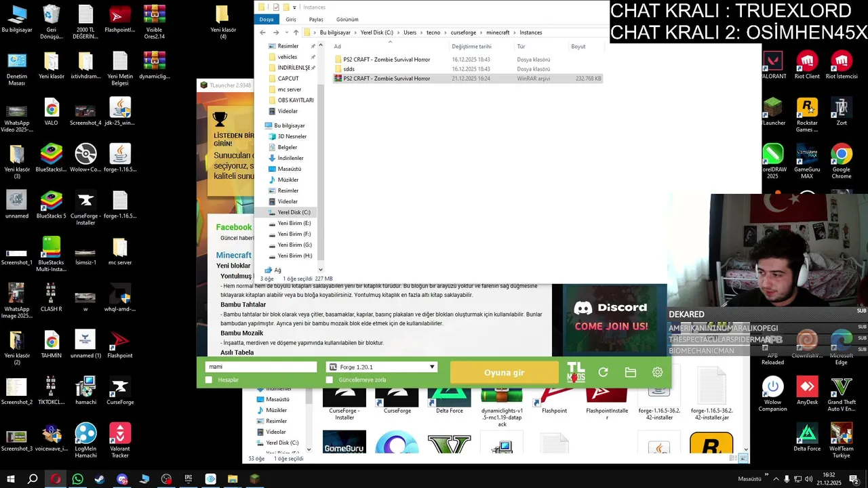The height and width of the screenshot is (488, 868).
Task: Sort by Ad column header
Action: (x=337, y=47)
